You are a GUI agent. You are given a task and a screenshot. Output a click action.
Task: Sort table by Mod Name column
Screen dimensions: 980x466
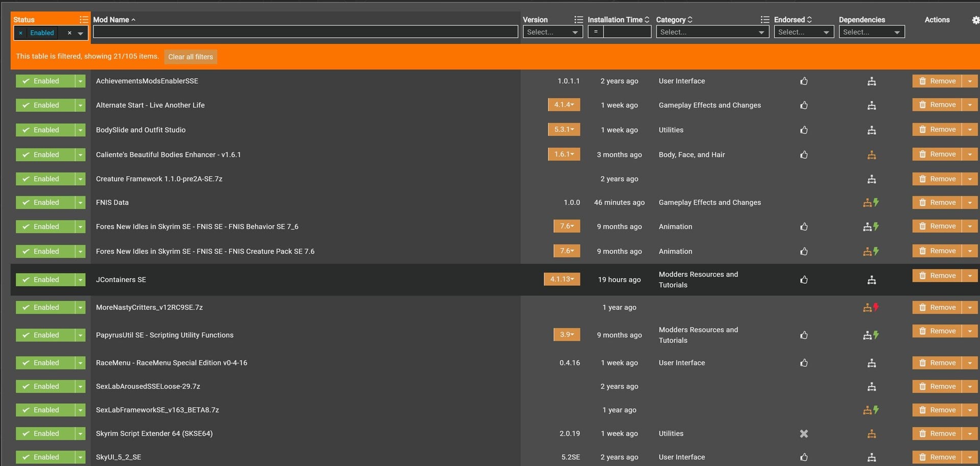tap(114, 20)
